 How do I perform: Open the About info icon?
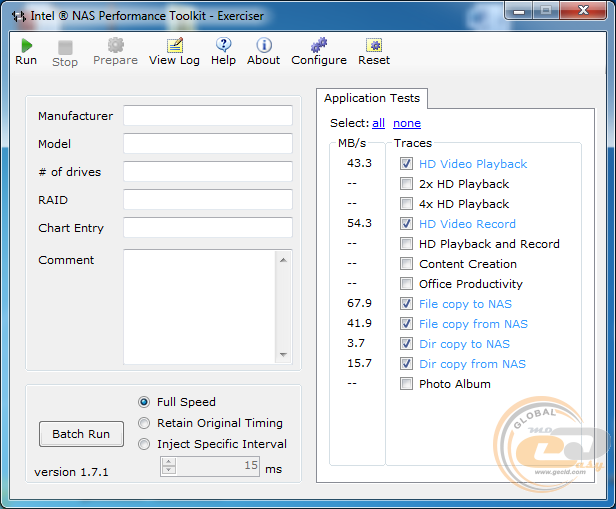[x=264, y=45]
